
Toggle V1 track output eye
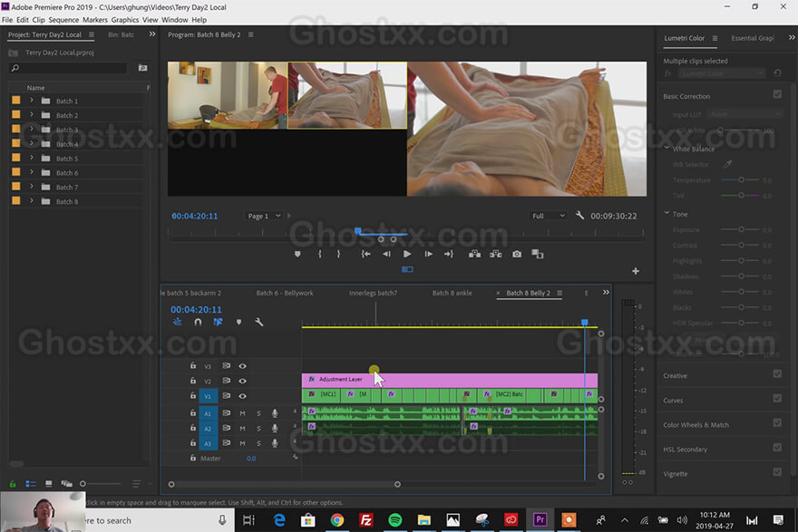click(x=243, y=396)
